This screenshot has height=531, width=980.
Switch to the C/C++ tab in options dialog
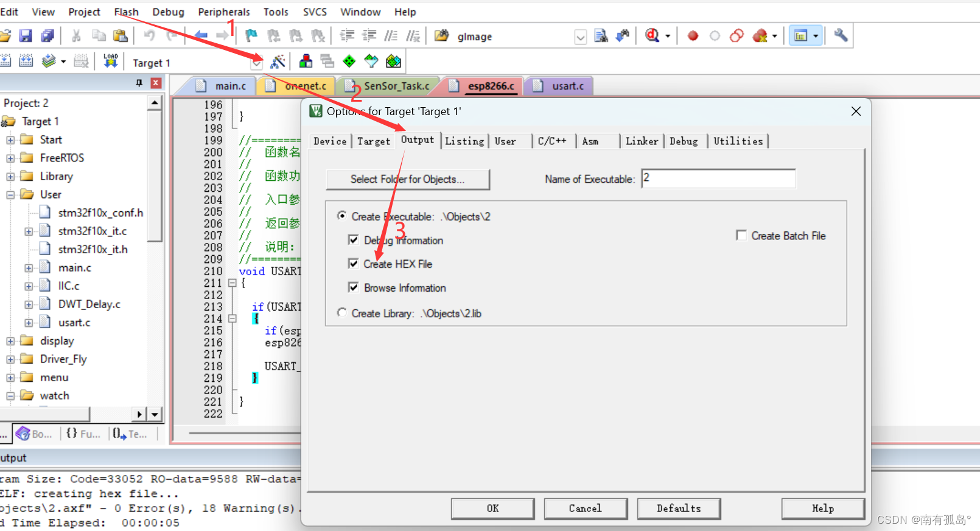(x=552, y=141)
